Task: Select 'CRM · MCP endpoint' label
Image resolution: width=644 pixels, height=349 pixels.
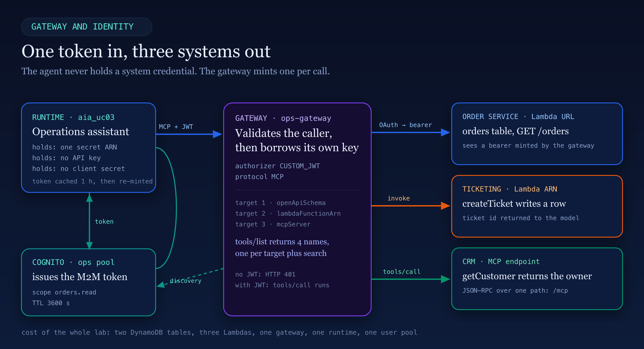Action: [x=501, y=262]
